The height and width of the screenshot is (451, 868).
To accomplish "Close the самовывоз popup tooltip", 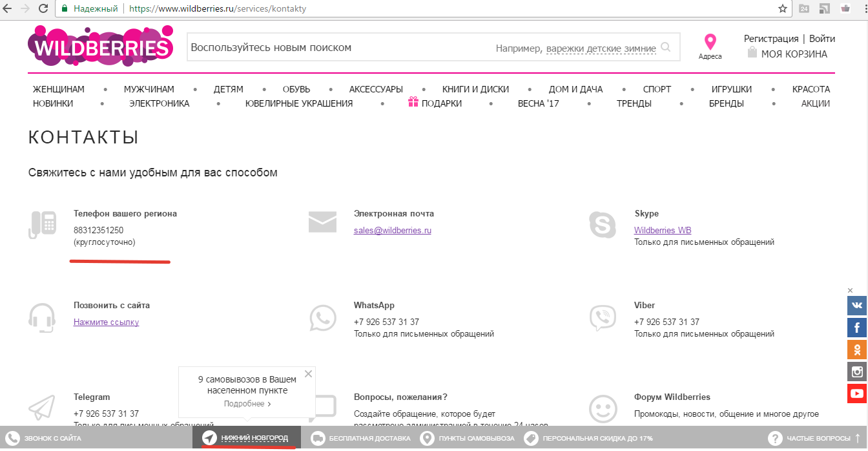I will [x=308, y=374].
